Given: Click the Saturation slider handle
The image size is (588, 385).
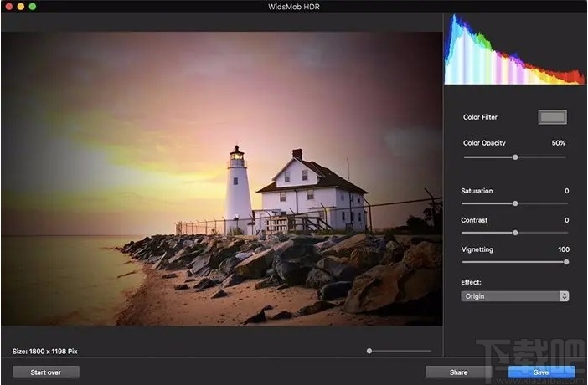Looking at the screenshot, I should click(x=515, y=203).
